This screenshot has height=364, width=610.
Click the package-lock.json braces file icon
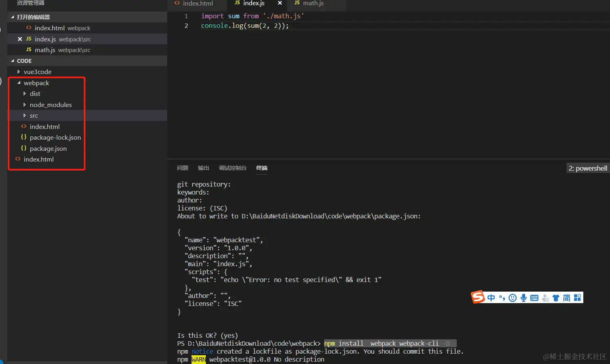point(23,137)
